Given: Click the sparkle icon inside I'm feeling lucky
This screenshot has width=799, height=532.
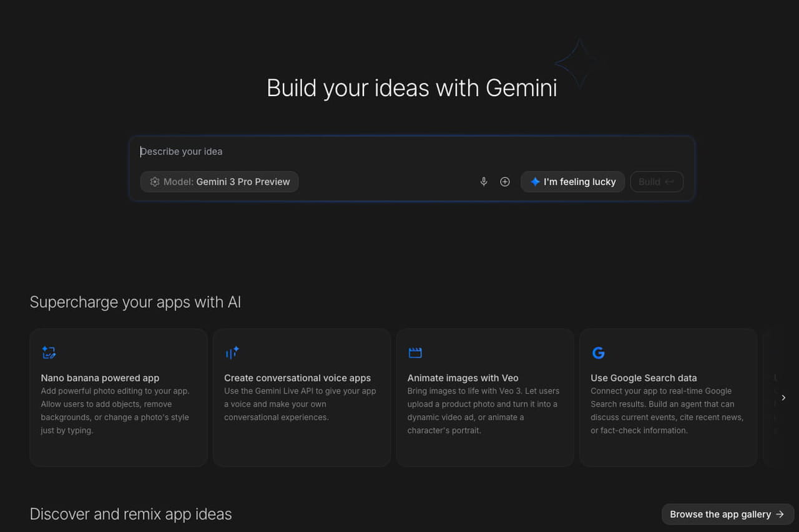Looking at the screenshot, I should pos(535,181).
